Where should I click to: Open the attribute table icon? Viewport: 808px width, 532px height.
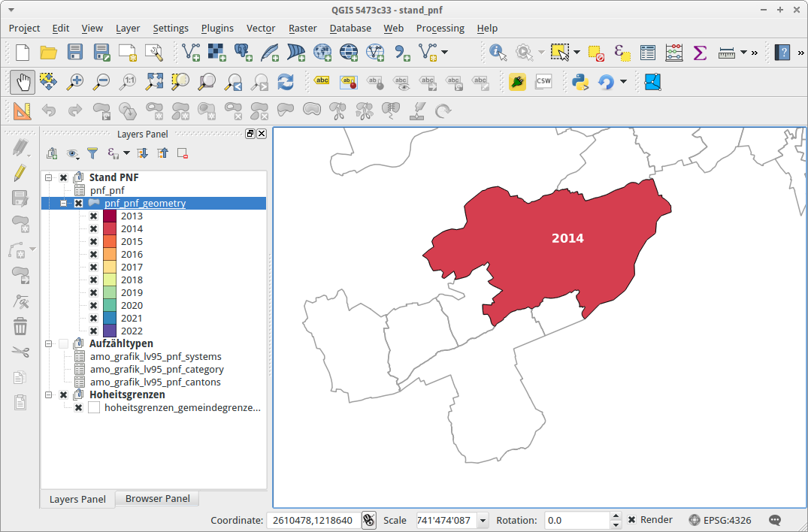pos(647,53)
